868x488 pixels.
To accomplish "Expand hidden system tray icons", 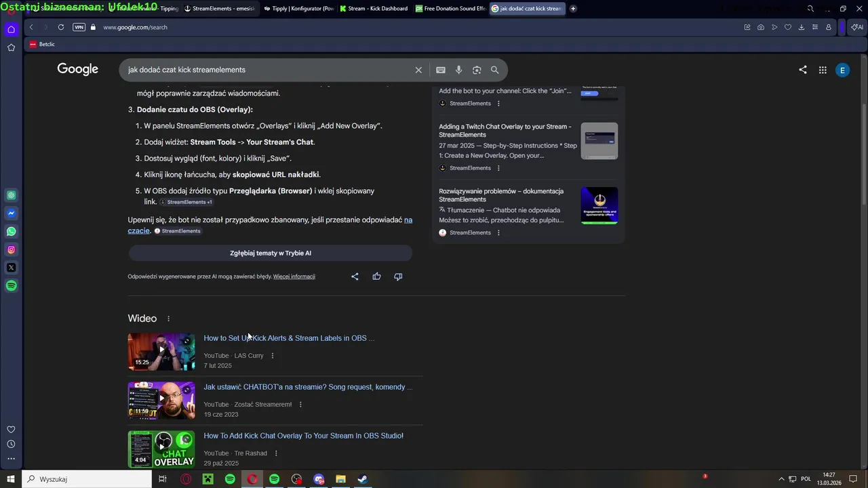I will 781,479.
